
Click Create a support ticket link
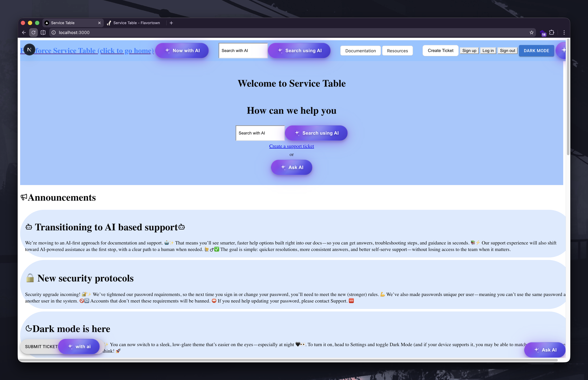pos(291,146)
